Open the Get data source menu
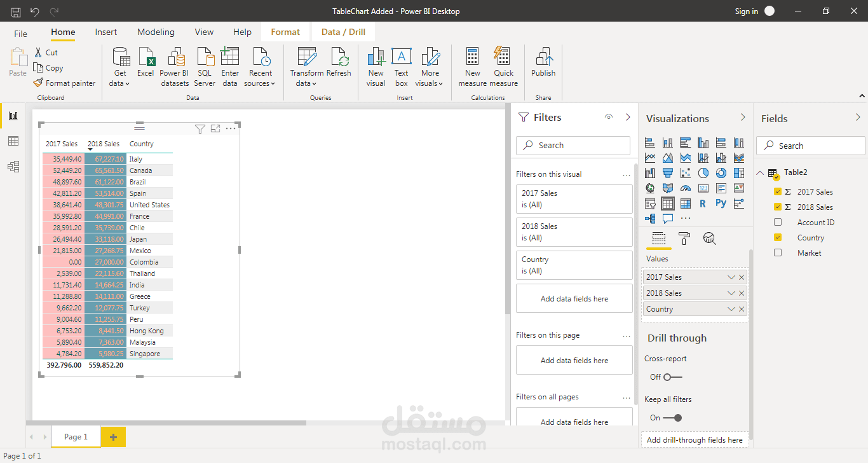 (120, 67)
